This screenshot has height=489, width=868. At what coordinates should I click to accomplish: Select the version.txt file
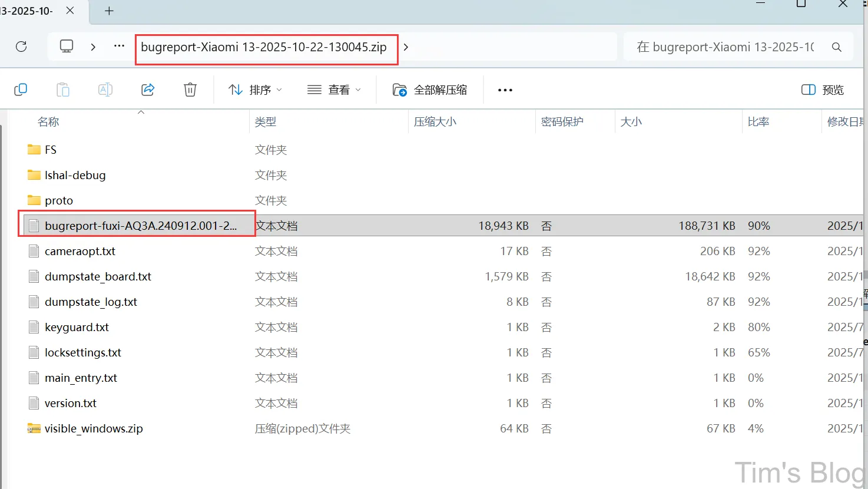coord(71,403)
